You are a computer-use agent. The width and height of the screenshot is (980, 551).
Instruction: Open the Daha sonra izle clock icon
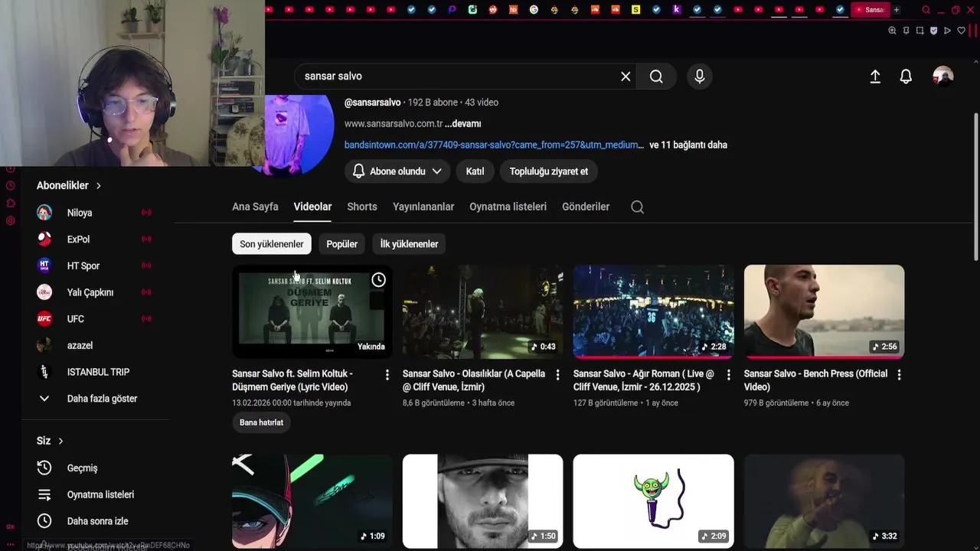pyautogui.click(x=44, y=521)
